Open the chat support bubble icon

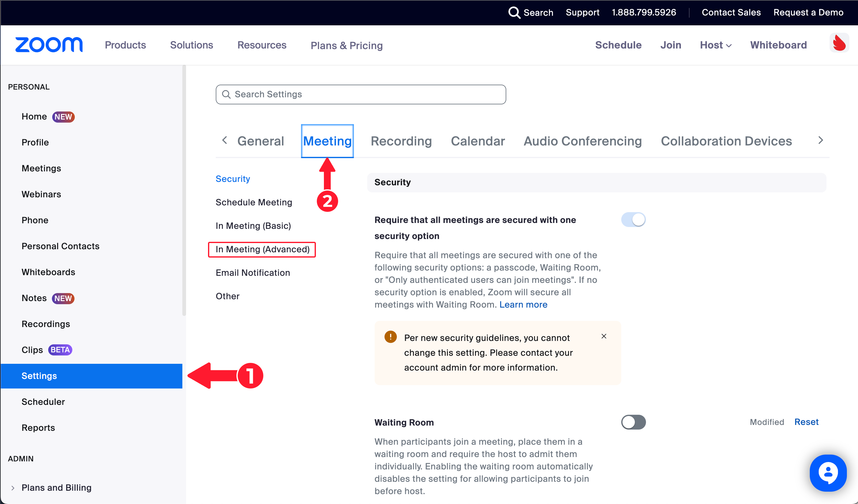tap(828, 472)
